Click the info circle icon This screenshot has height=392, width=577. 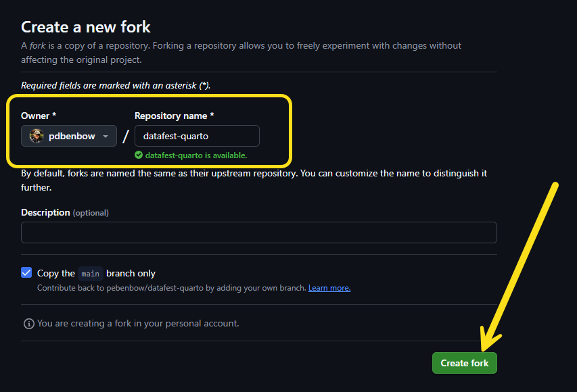[x=28, y=324]
